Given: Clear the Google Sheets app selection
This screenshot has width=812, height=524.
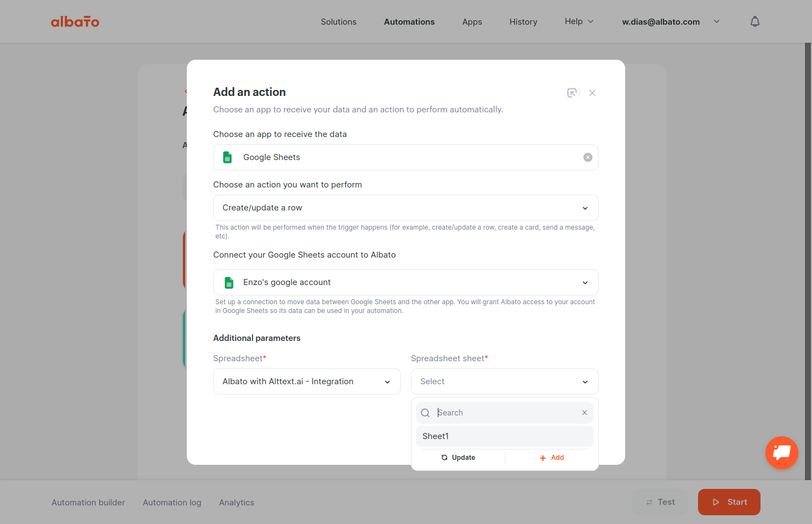Looking at the screenshot, I should point(588,157).
